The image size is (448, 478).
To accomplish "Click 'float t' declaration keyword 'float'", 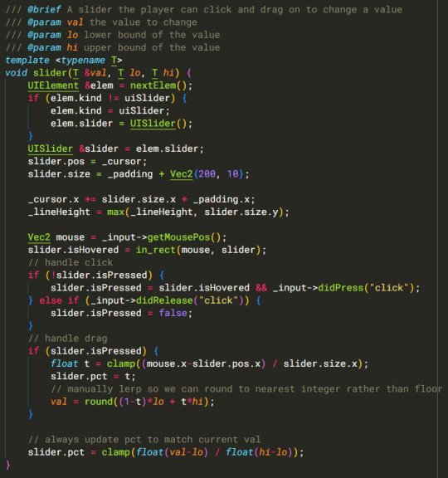I will click(65, 363).
